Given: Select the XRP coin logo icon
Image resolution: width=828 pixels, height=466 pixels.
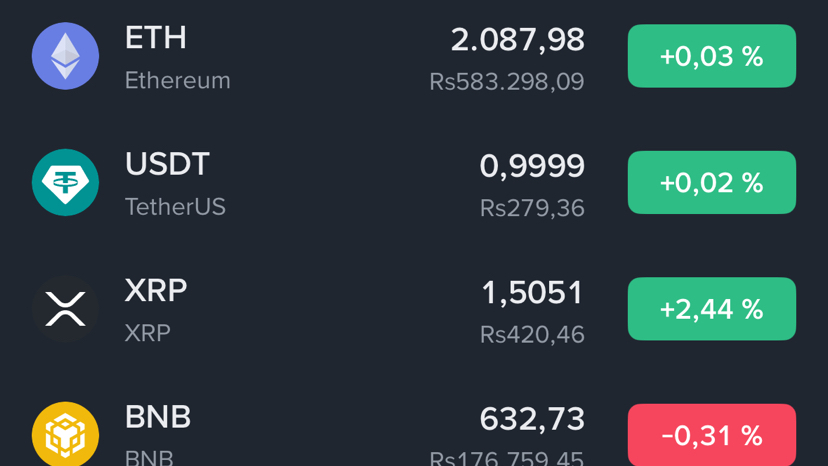Looking at the screenshot, I should 66,310.
